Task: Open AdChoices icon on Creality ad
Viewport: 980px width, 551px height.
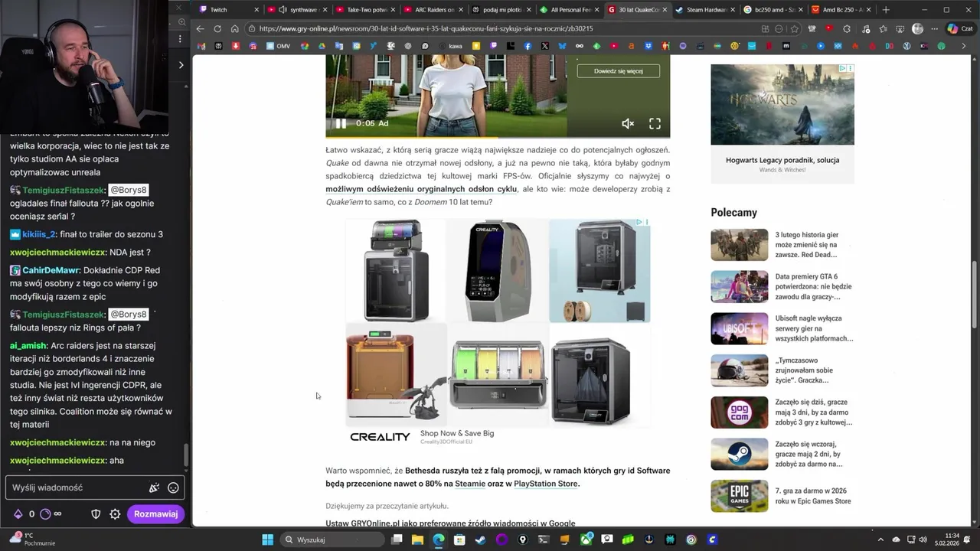Action: (639, 223)
